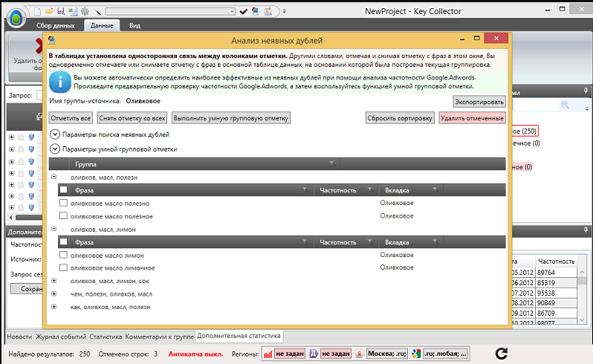
Task: Expand the 'чем, полезн, оливков, масл' group
Action: coord(54,293)
